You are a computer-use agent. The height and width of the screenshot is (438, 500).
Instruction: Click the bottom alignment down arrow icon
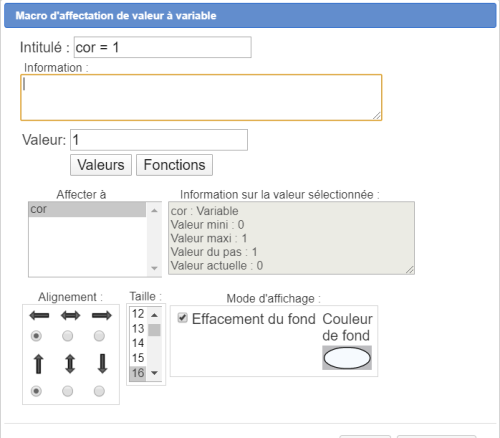102,364
